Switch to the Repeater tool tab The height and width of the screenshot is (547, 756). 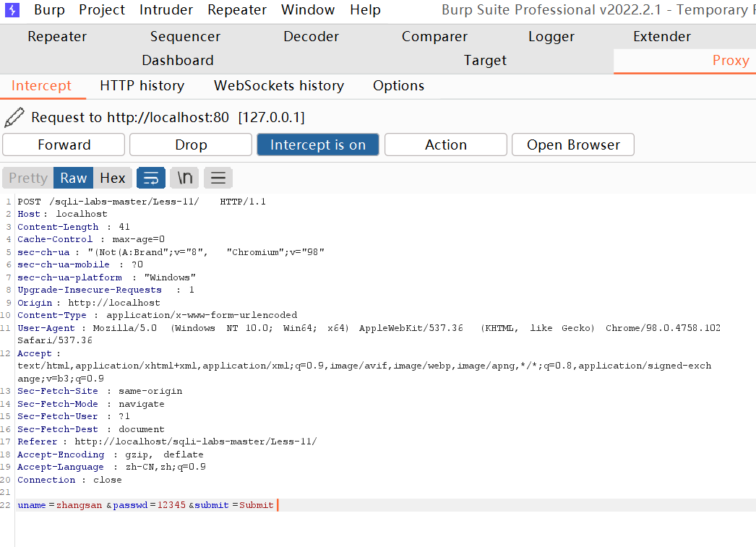[x=57, y=36]
